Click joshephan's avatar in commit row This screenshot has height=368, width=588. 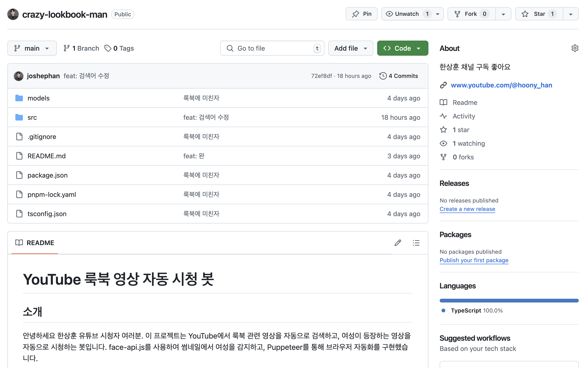18,76
